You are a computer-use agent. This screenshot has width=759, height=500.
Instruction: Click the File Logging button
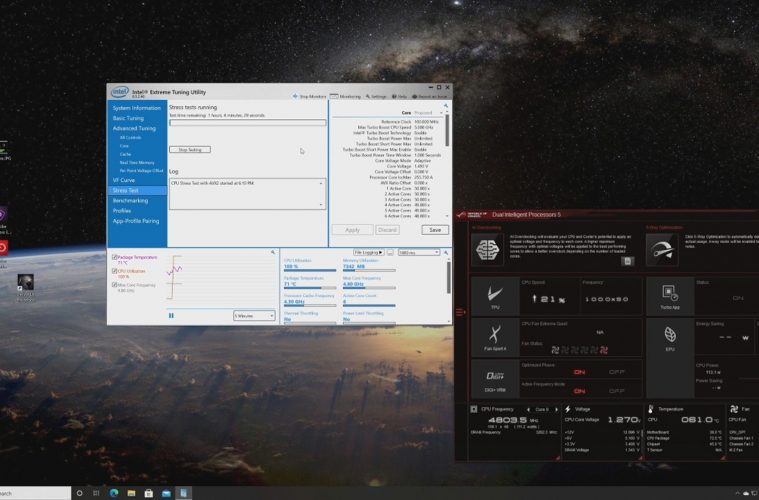coord(368,252)
